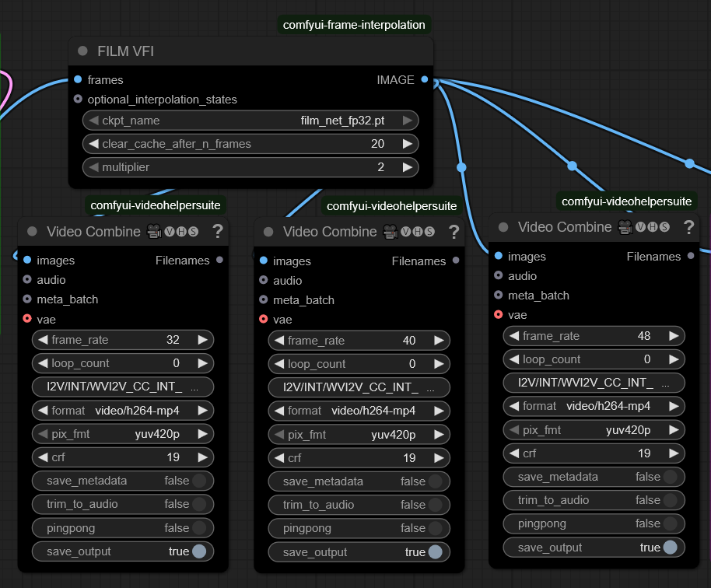Toggle save_metadata on frame_rate 32 node

click(122, 481)
